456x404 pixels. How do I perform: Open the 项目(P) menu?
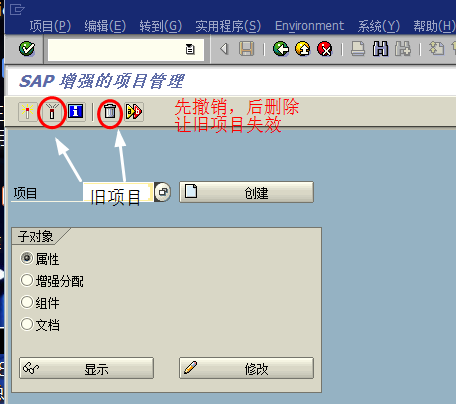coord(50,26)
